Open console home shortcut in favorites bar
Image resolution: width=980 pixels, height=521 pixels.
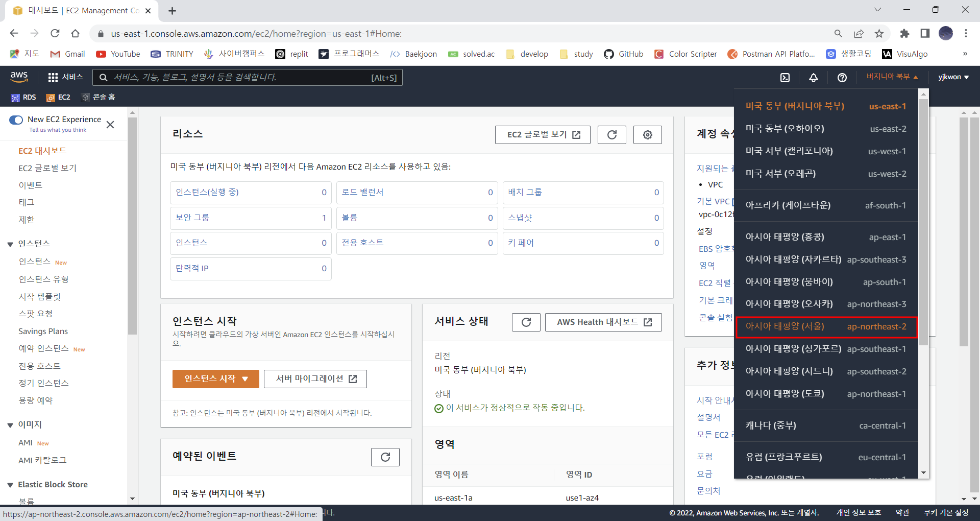99,97
